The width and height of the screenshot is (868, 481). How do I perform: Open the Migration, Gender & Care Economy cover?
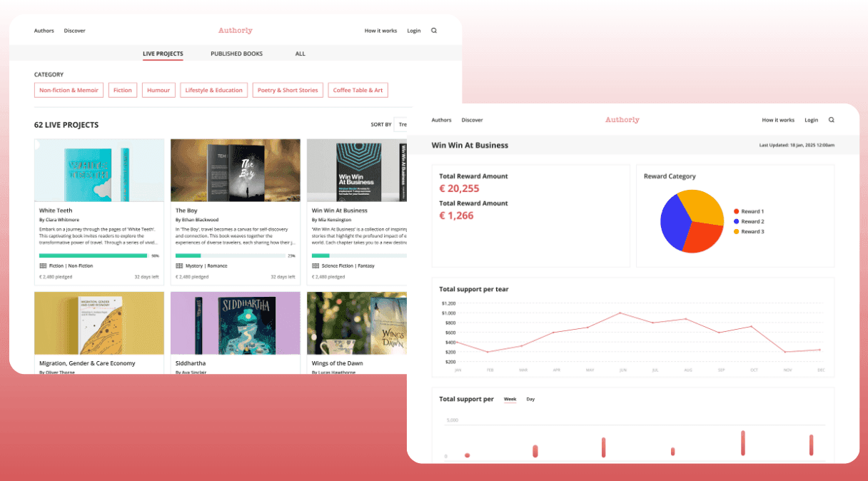tap(99, 323)
